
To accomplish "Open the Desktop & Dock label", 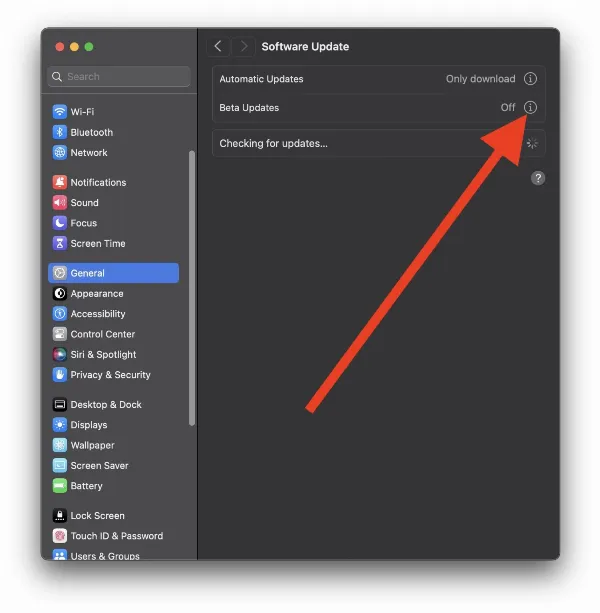I will point(106,404).
